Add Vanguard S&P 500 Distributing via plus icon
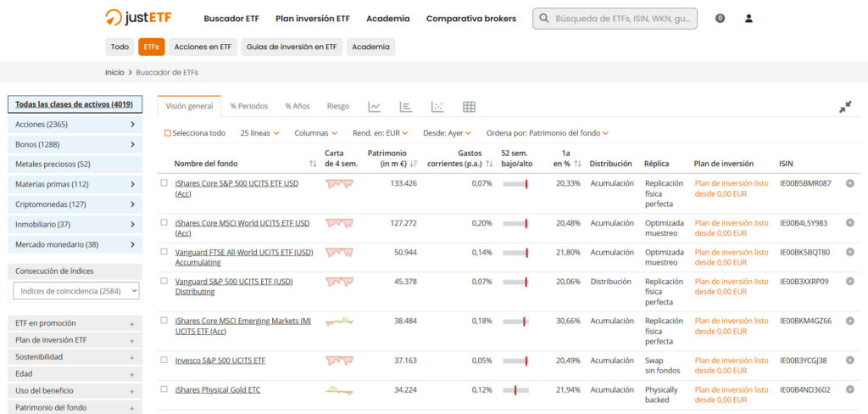The image size is (868, 414). [x=849, y=282]
